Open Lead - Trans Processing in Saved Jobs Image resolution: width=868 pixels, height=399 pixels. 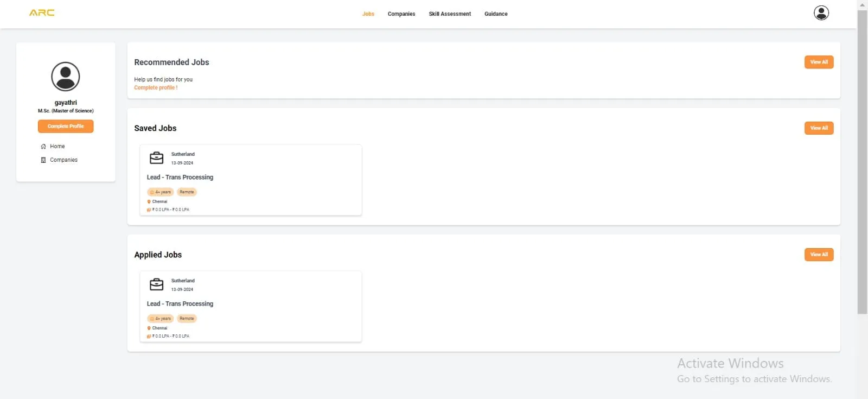pos(180,178)
